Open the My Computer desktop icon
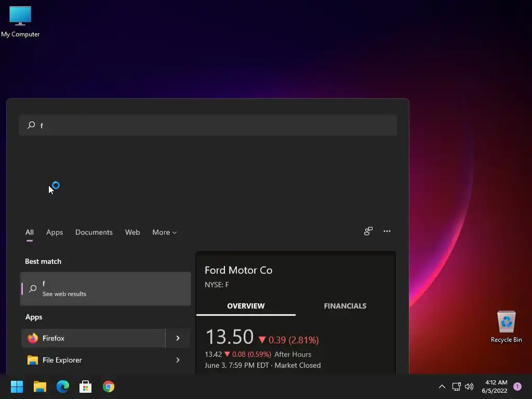Screen dimensions: 532x399 pos(20,21)
